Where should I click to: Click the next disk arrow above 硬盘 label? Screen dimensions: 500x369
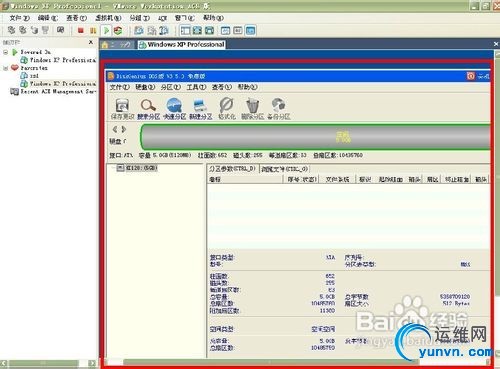[124, 129]
